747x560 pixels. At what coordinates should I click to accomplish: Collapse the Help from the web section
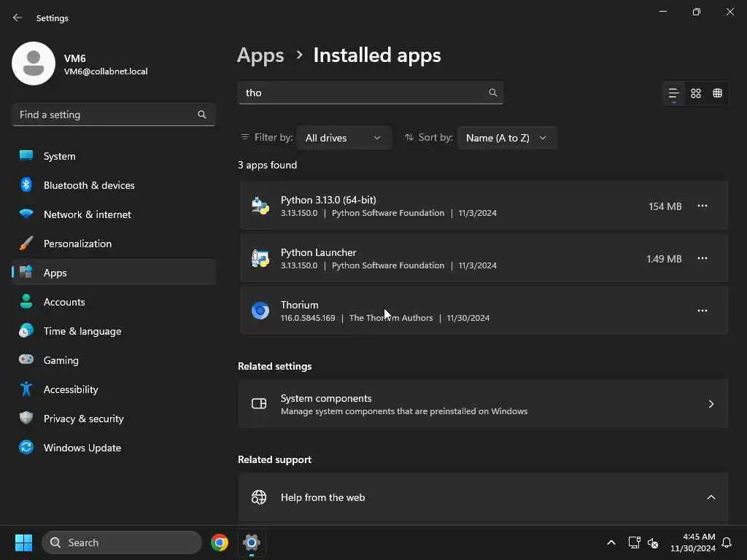point(711,497)
